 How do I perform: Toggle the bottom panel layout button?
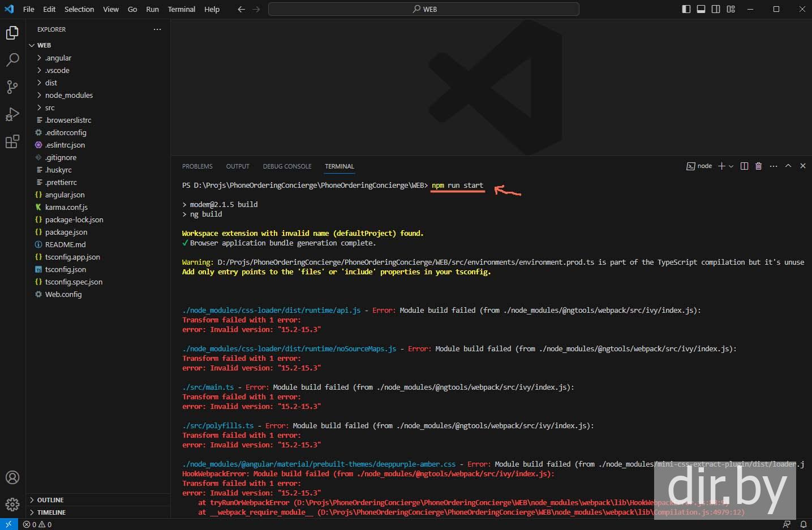pyautogui.click(x=701, y=9)
